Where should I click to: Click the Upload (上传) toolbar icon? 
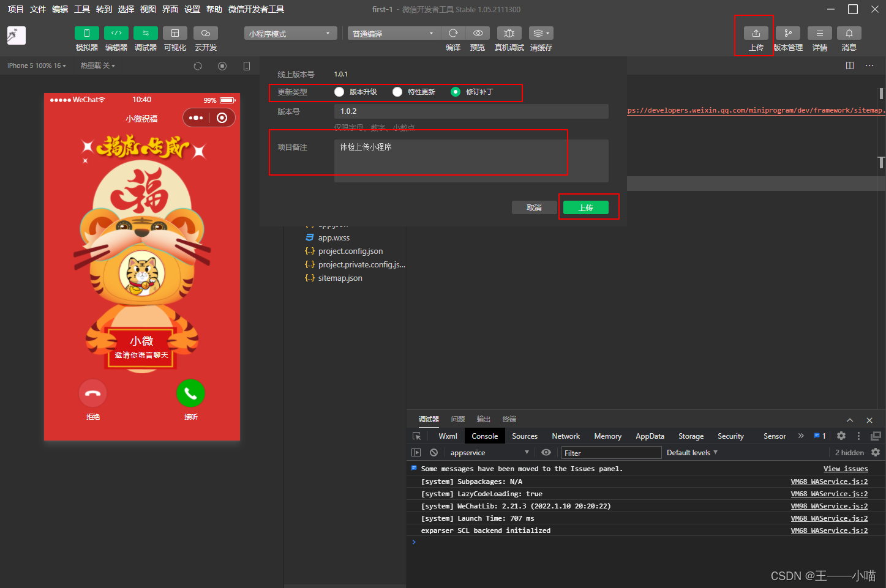click(756, 33)
